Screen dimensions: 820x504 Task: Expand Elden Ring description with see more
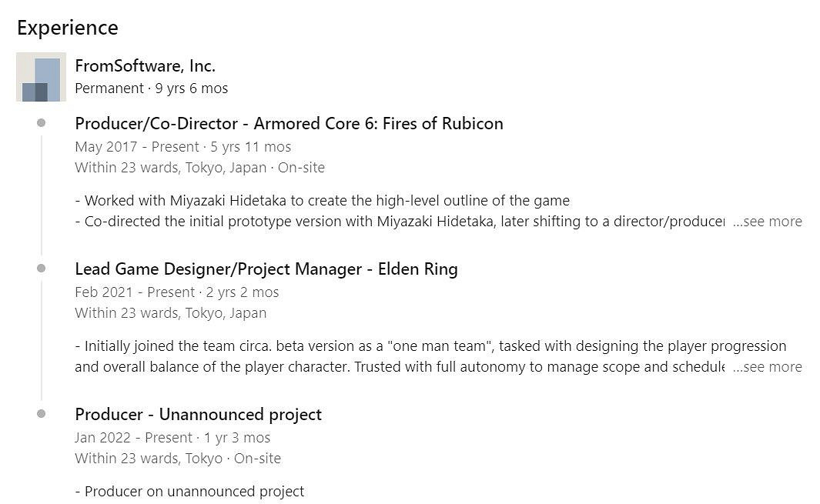click(x=768, y=367)
